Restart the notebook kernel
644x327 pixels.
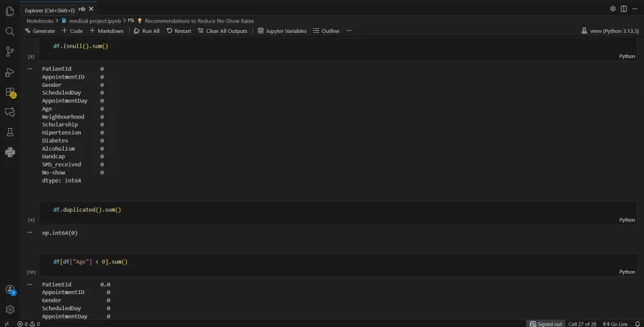click(178, 31)
